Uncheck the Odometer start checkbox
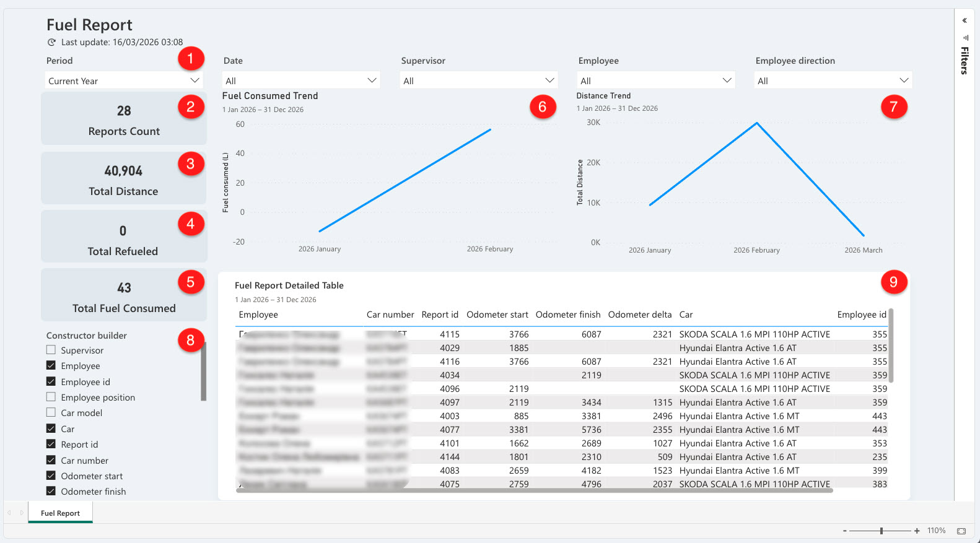This screenshot has height=543, width=980. click(x=51, y=476)
